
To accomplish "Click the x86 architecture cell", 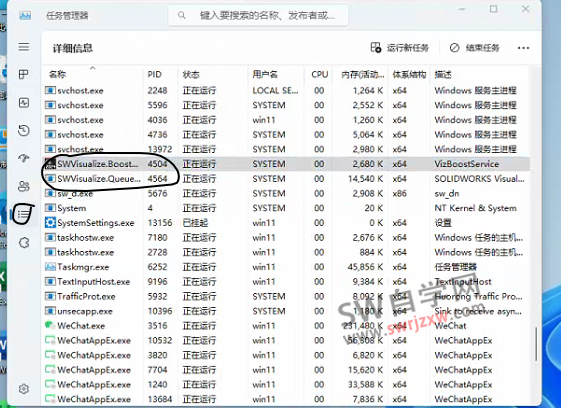I will 399,193.
